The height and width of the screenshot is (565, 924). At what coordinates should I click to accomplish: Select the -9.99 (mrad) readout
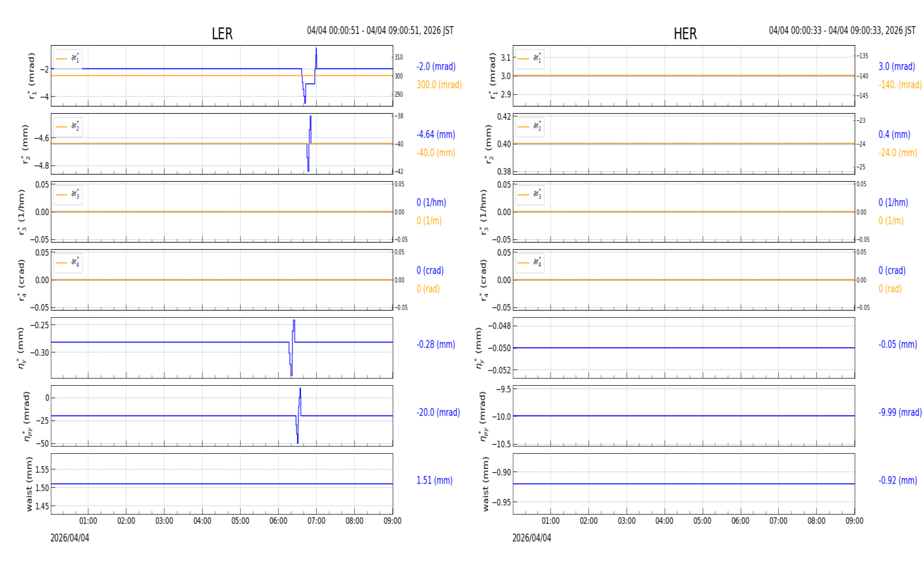tap(900, 413)
